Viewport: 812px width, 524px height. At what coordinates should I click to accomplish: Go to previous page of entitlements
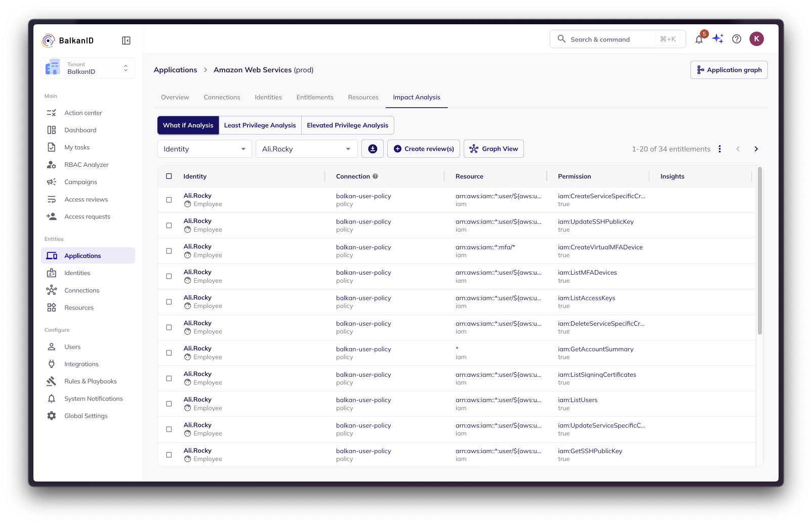point(738,149)
